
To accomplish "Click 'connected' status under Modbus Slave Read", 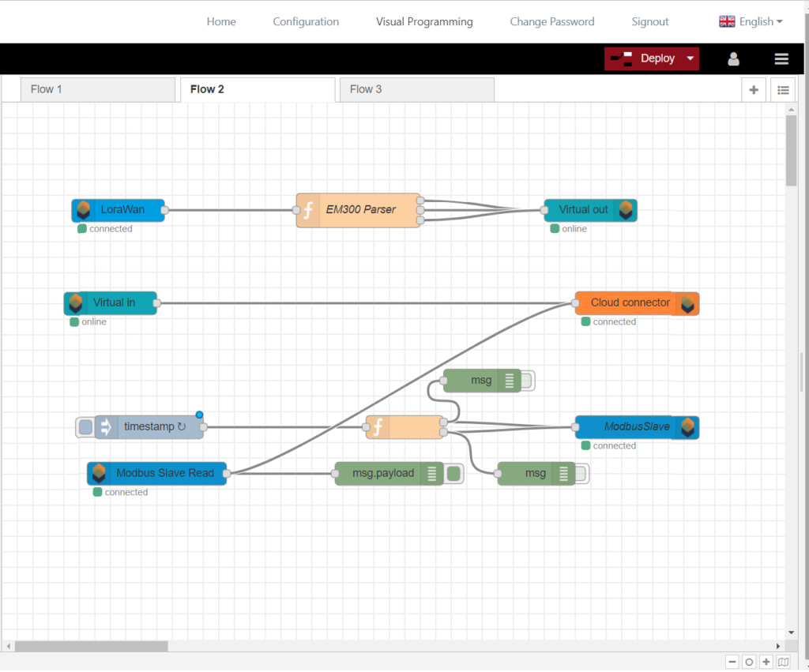I will pyautogui.click(x=121, y=493).
